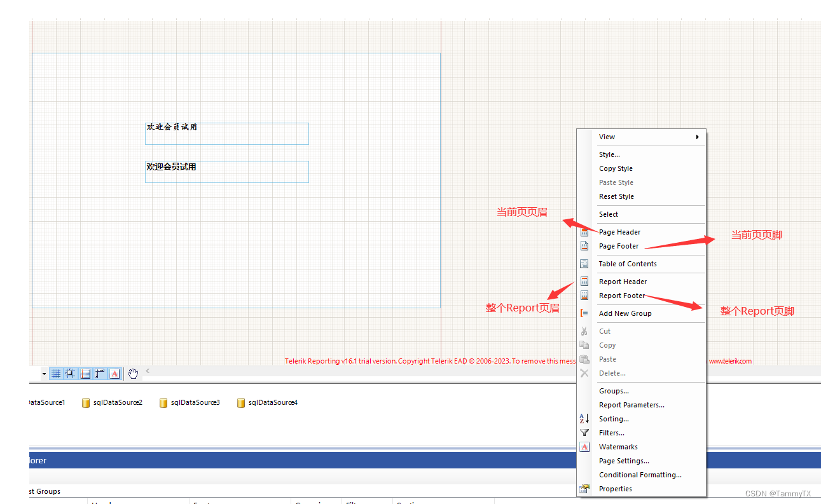Viewport: 821px width, 504px height.
Task: Select the sqlDataSource4 component
Action: click(x=267, y=402)
